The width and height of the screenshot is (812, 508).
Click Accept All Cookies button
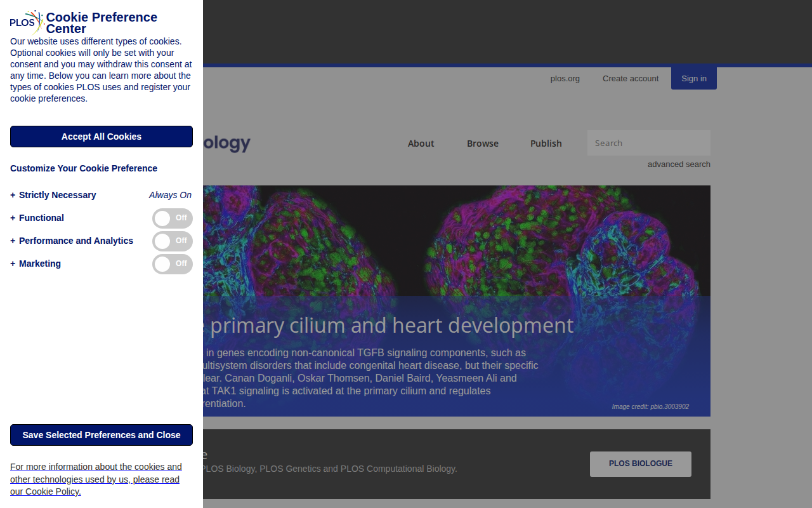tap(101, 137)
